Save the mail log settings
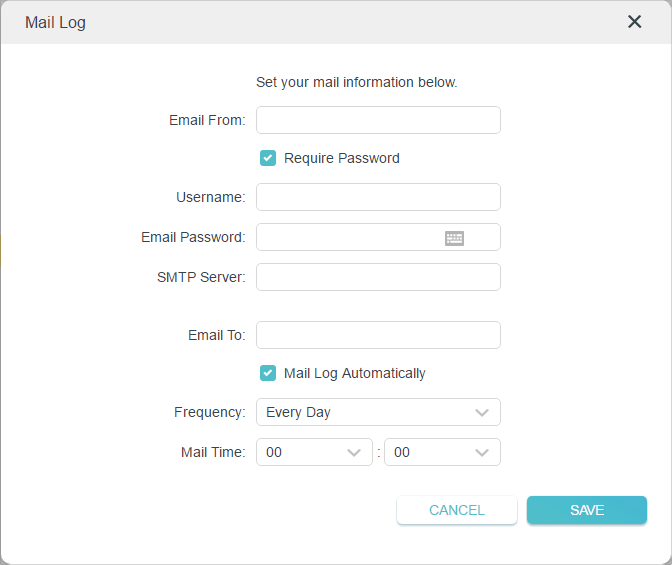 tap(587, 510)
